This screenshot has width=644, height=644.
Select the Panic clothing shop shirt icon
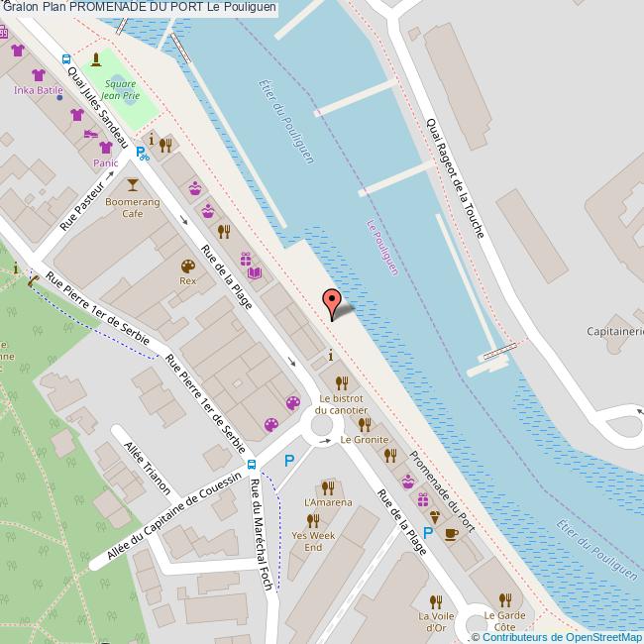106,148
